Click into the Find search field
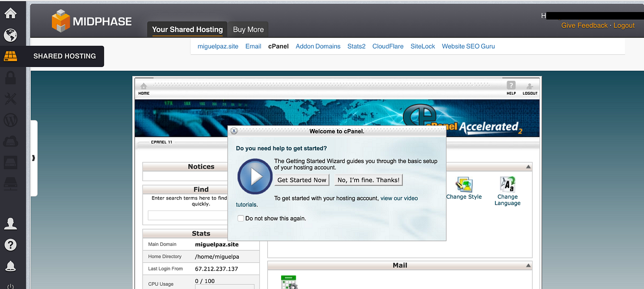The height and width of the screenshot is (289, 644). tap(188, 215)
